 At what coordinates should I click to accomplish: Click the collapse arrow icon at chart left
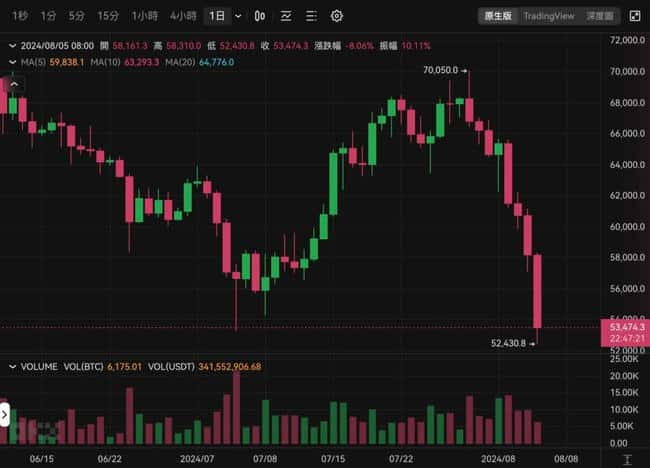click(x=14, y=84)
